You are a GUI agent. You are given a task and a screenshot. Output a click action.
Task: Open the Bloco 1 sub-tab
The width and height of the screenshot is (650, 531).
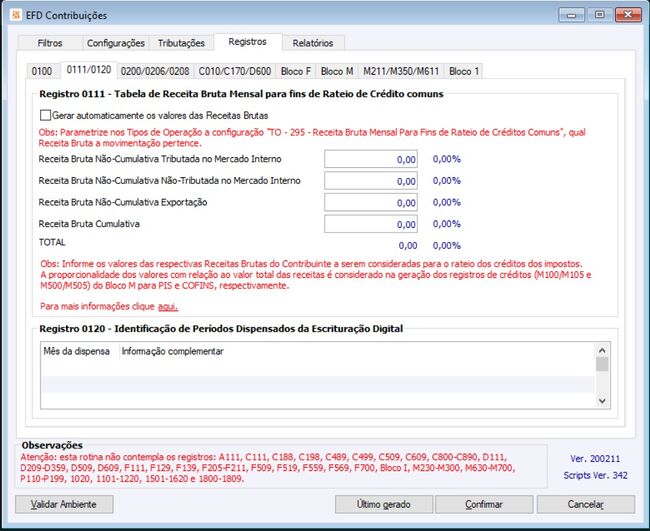(x=464, y=71)
